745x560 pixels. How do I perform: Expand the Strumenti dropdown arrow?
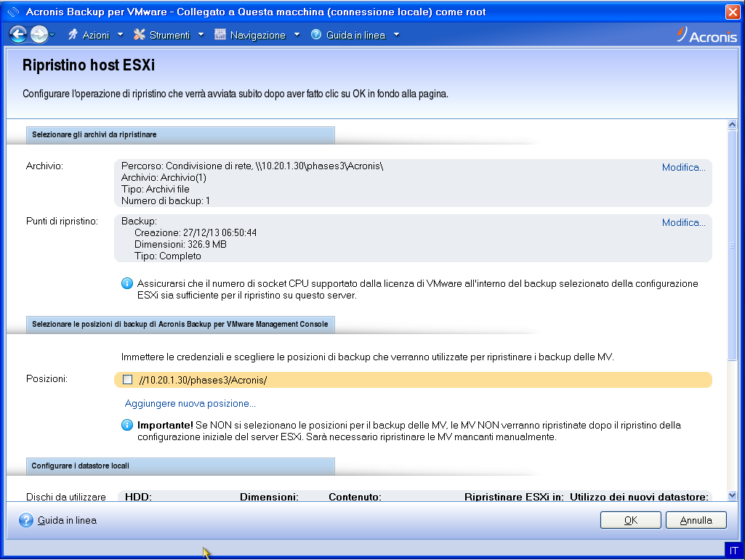(201, 35)
